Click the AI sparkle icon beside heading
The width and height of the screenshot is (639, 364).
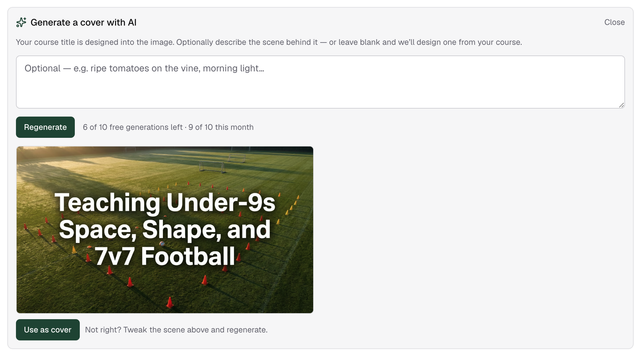pyautogui.click(x=21, y=22)
